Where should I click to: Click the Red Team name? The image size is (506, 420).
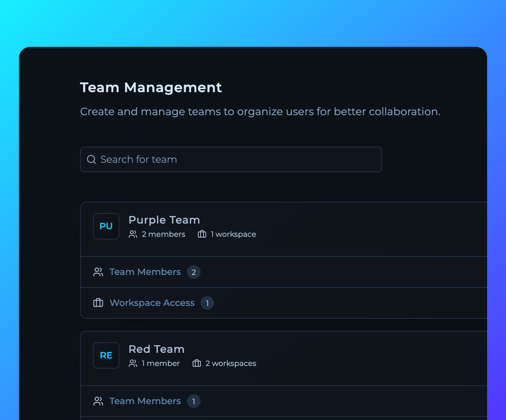(156, 349)
